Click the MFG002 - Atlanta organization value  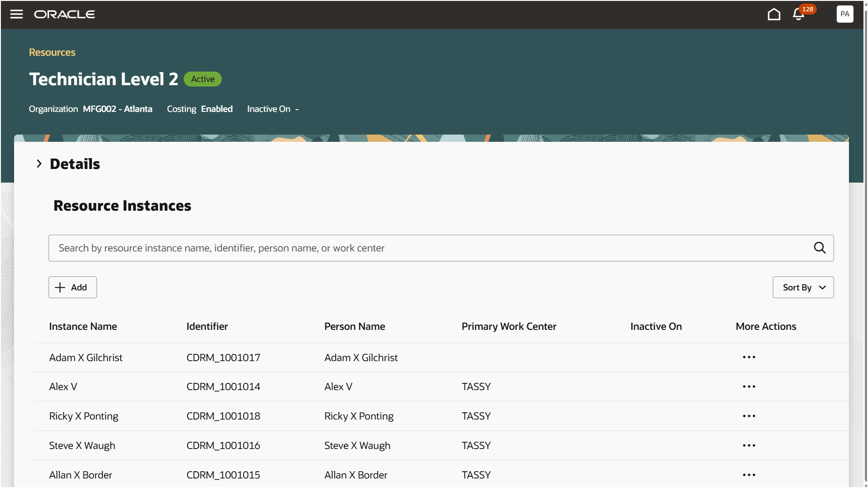(x=117, y=109)
